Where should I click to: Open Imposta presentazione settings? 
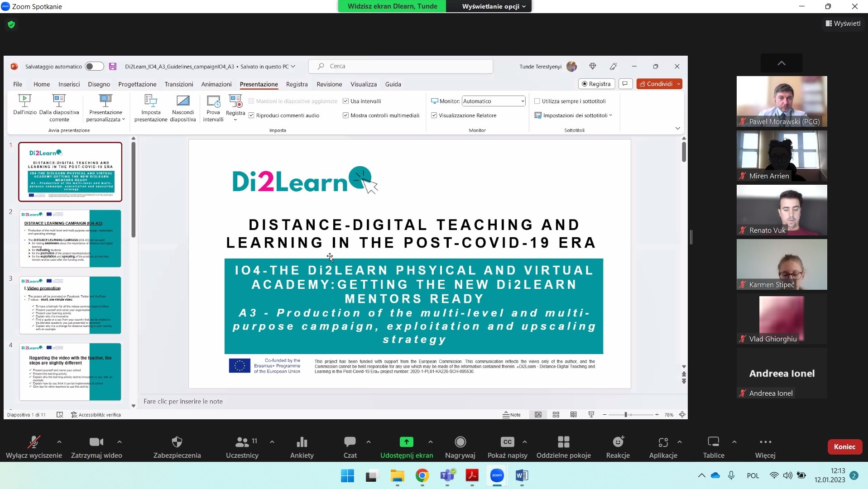(x=151, y=109)
